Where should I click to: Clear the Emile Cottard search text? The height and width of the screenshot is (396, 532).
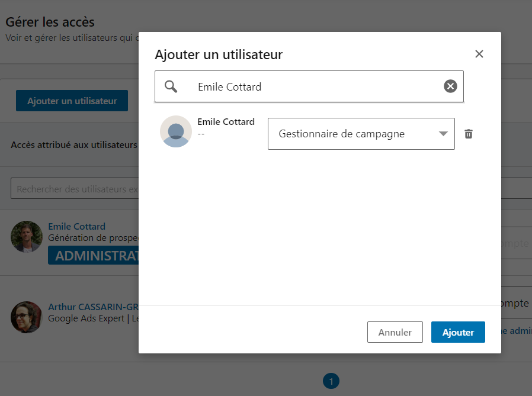(450, 87)
